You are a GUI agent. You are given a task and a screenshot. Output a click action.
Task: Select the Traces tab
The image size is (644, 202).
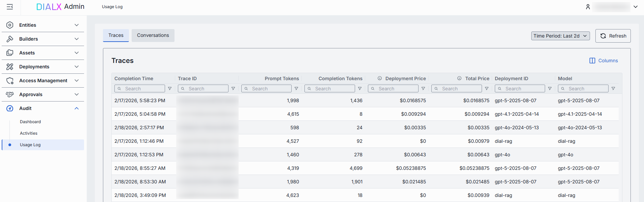[116, 36]
